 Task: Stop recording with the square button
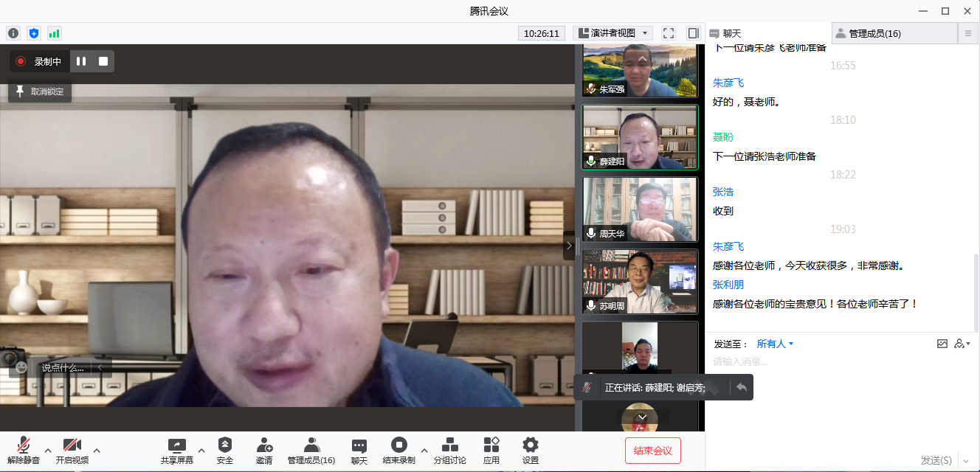(103, 61)
